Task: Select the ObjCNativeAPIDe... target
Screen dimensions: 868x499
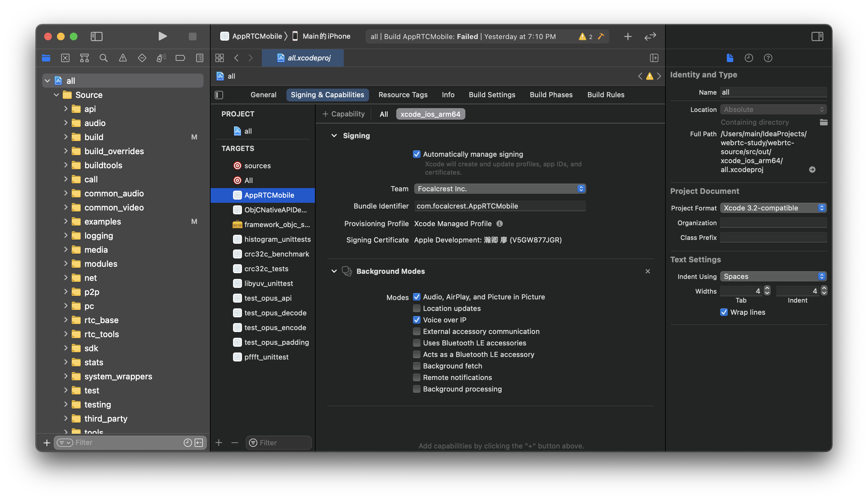Action: [275, 210]
